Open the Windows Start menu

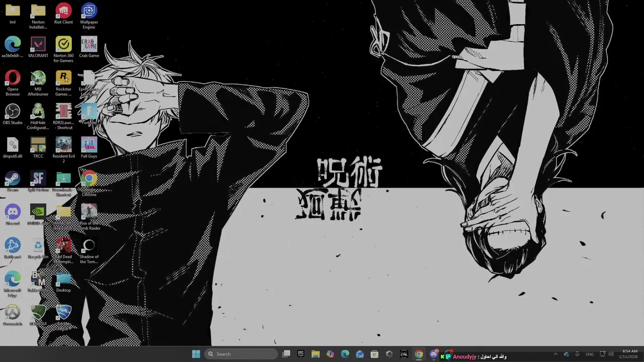[x=196, y=354]
